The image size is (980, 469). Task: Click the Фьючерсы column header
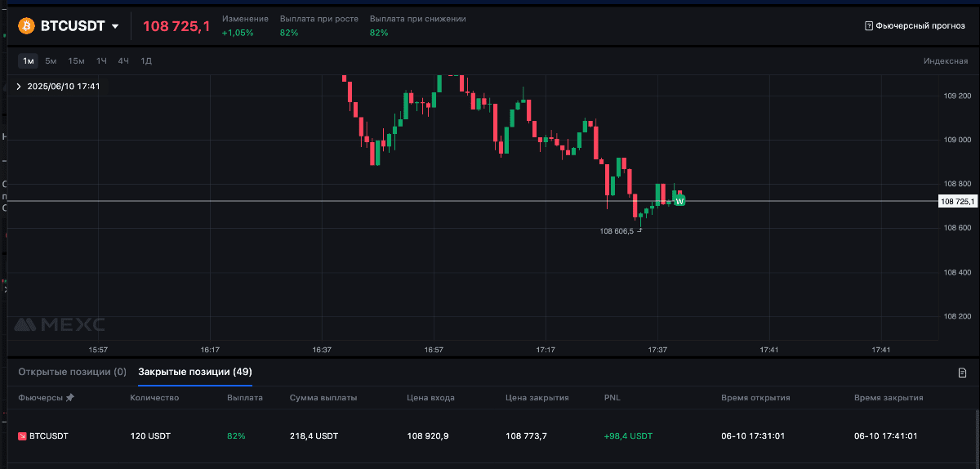(x=41, y=398)
